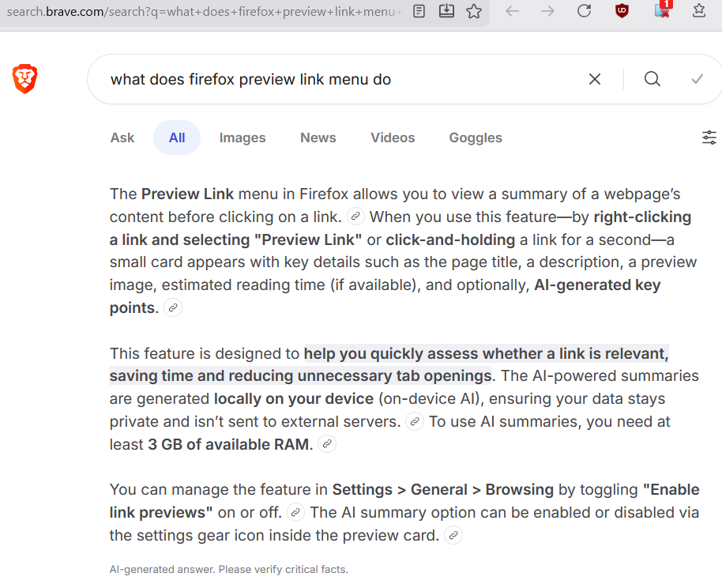Open the News results tab
The width and height of the screenshot is (722, 588).
(318, 138)
